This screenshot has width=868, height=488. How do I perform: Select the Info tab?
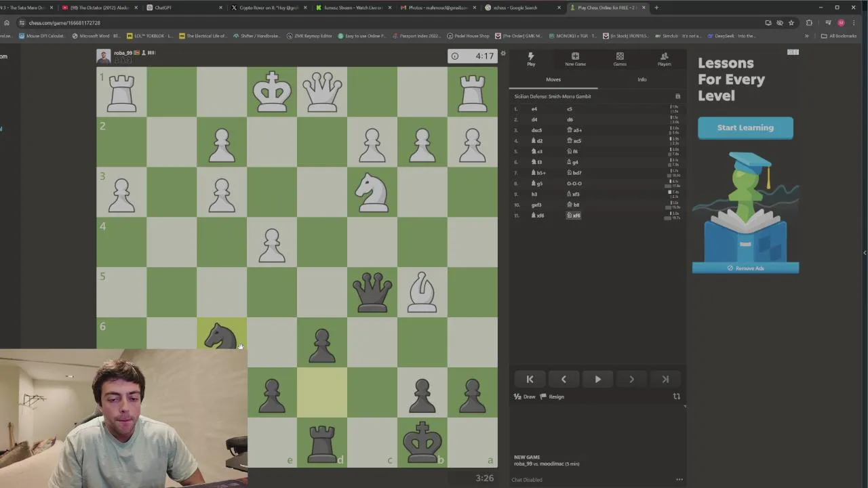coord(642,79)
